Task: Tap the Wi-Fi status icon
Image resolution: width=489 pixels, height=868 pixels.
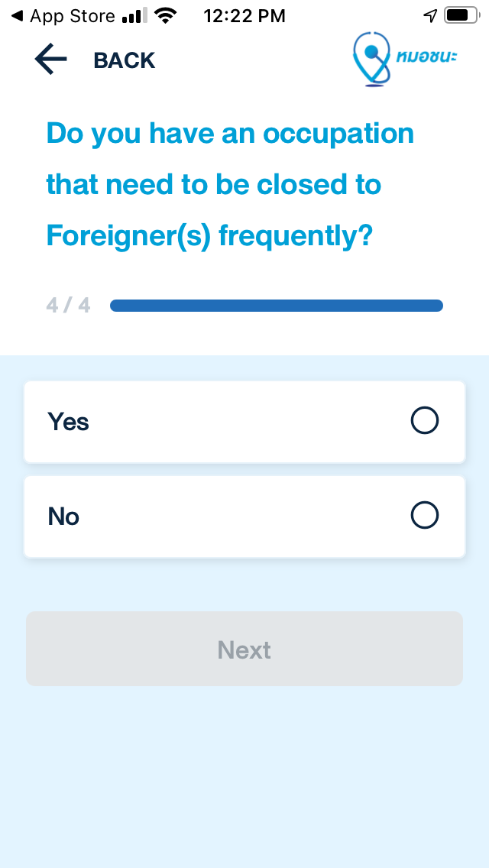Action: [x=166, y=16]
